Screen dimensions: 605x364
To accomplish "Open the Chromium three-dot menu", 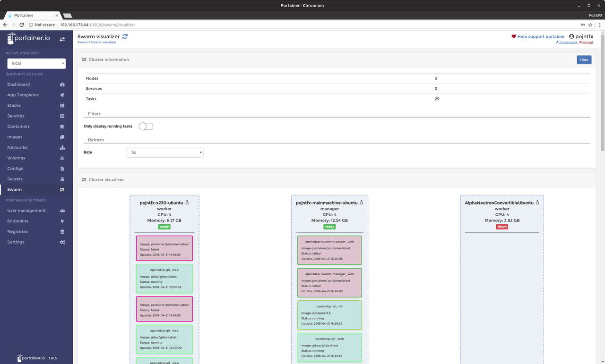I will pyautogui.click(x=600, y=25).
